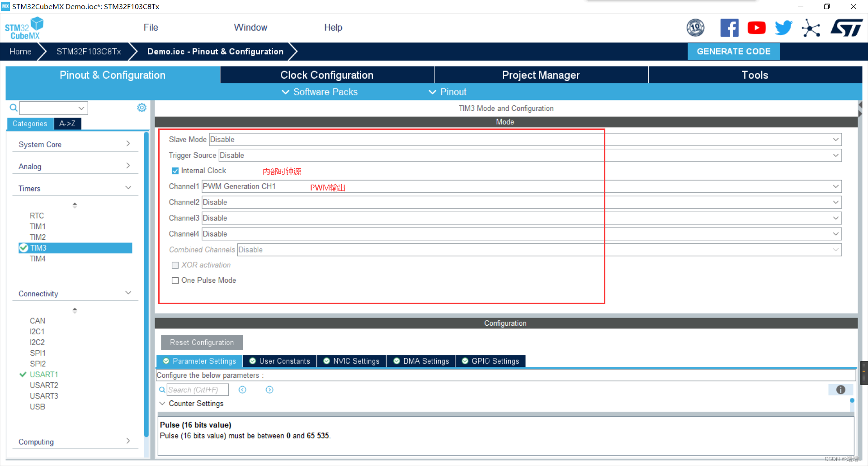Enable the One Pulse Mode checkbox
The height and width of the screenshot is (466, 868).
click(x=175, y=281)
